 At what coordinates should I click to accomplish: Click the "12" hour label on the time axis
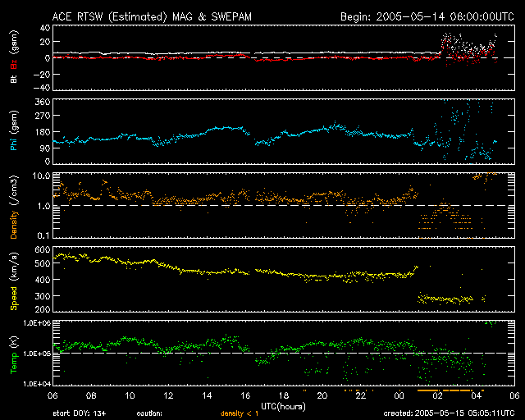click(168, 395)
